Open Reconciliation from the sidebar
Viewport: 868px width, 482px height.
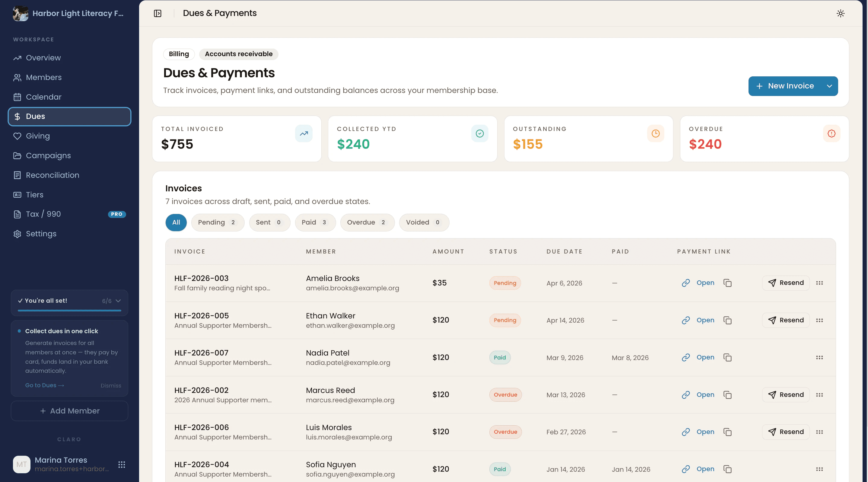69,175
